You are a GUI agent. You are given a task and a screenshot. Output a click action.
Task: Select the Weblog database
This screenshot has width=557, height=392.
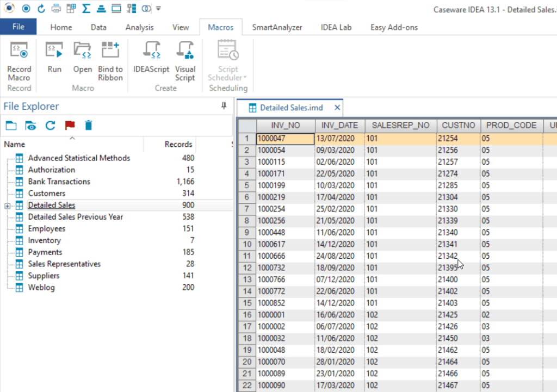[x=41, y=287]
